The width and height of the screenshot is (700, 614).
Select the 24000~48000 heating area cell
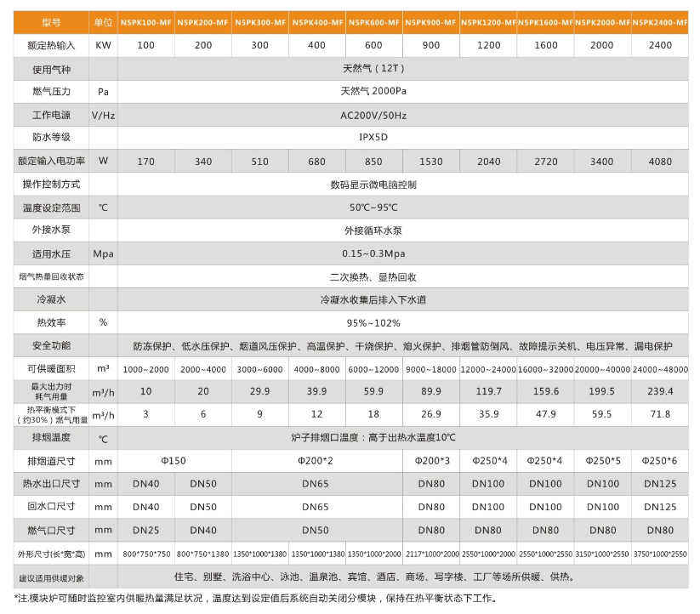click(659, 369)
